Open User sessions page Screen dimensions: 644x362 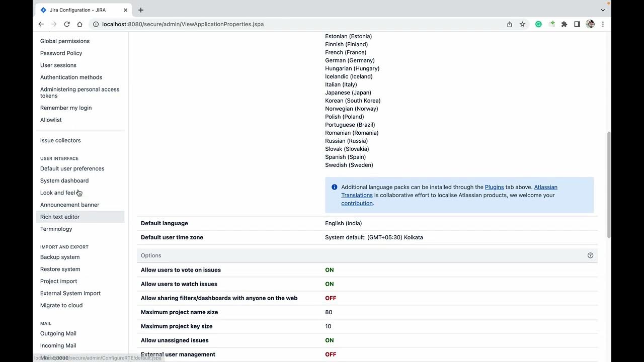click(x=58, y=65)
